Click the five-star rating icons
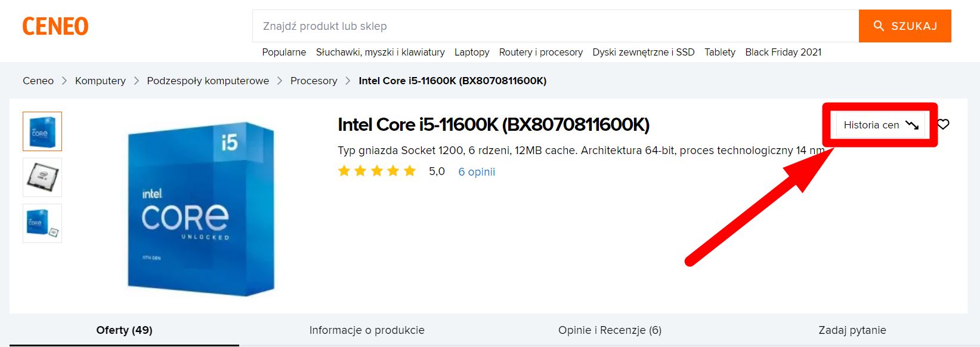 point(376,171)
